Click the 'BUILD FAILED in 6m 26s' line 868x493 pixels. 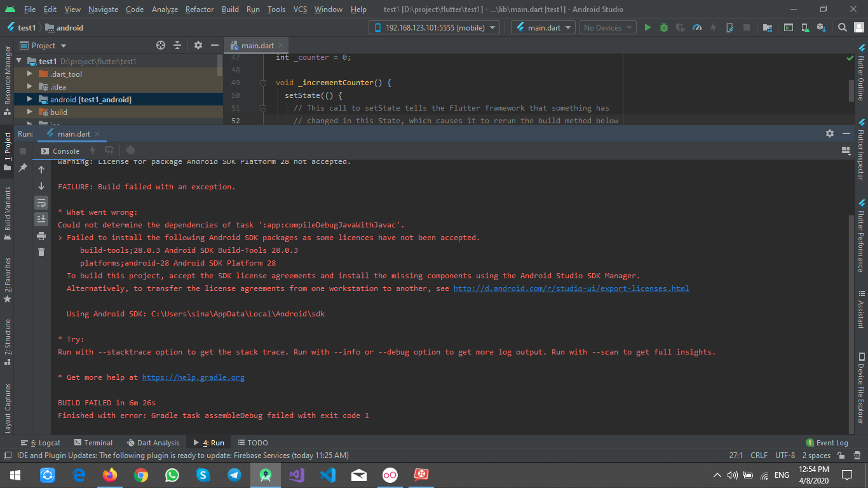click(x=107, y=403)
